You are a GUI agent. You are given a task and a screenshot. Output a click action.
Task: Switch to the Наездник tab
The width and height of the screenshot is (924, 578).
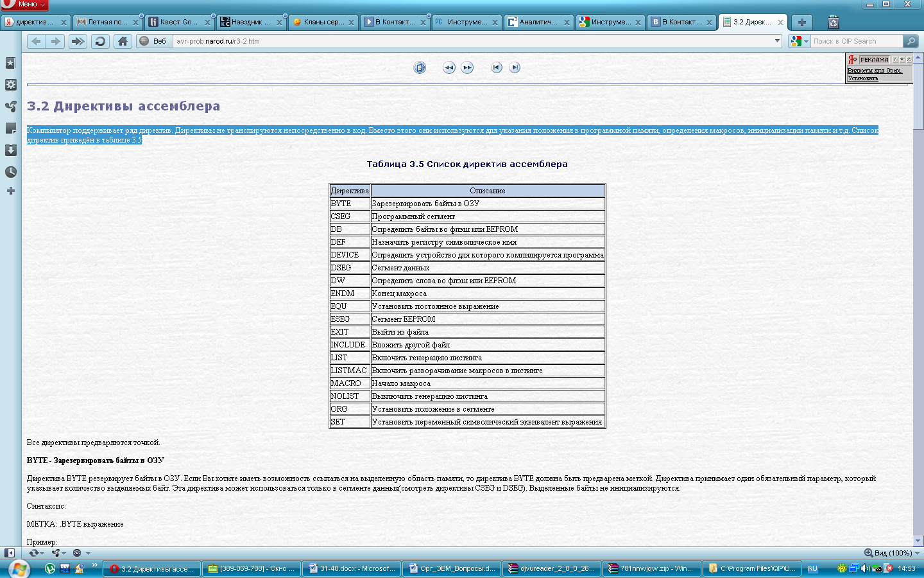click(x=252, y=22)
